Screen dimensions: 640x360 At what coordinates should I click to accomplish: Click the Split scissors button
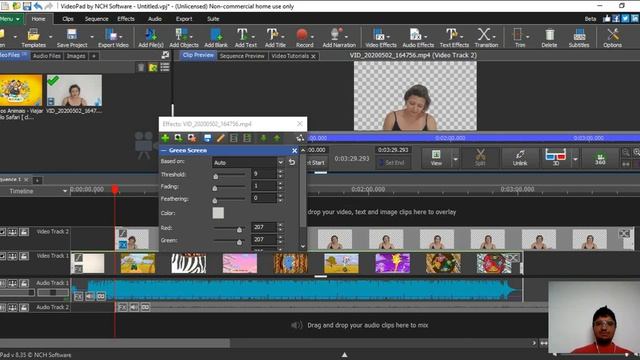(x=480, y=158)
